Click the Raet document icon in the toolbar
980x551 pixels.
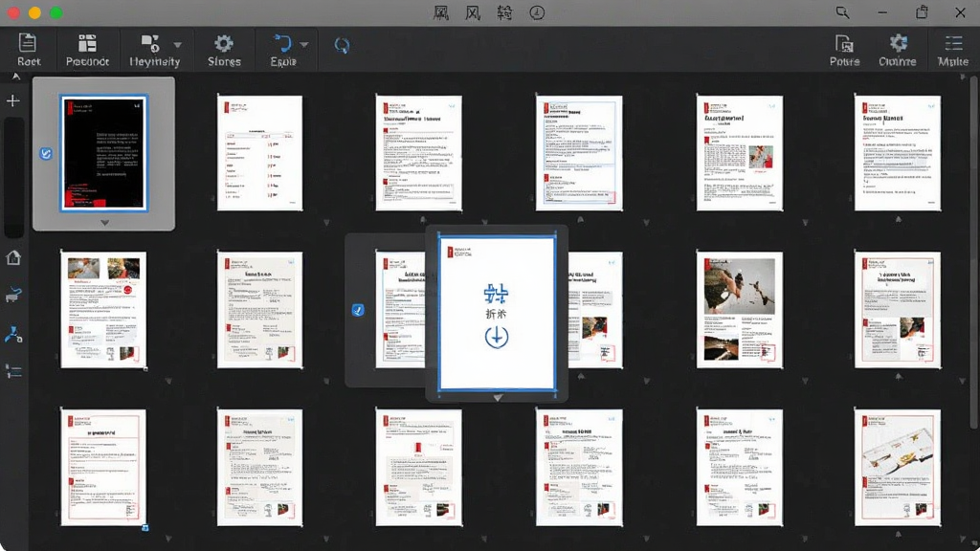(x=28, y=42)
